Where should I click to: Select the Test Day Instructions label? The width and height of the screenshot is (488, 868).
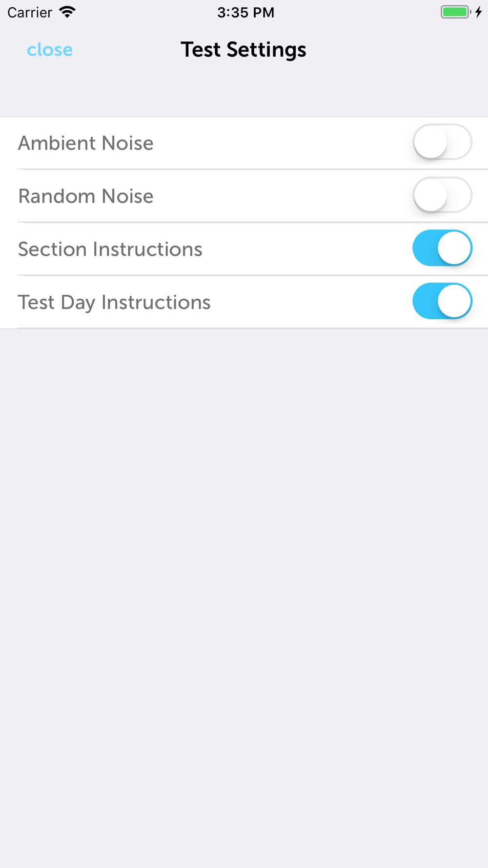[x=114, y=303]
